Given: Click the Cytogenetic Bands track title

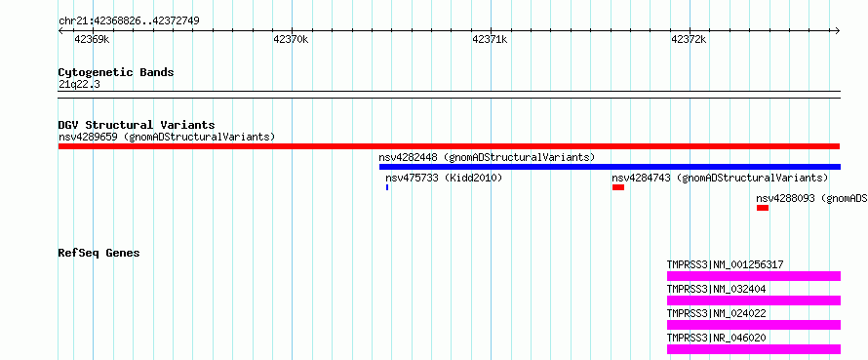Looking at the screenshot, I should 116,72.
